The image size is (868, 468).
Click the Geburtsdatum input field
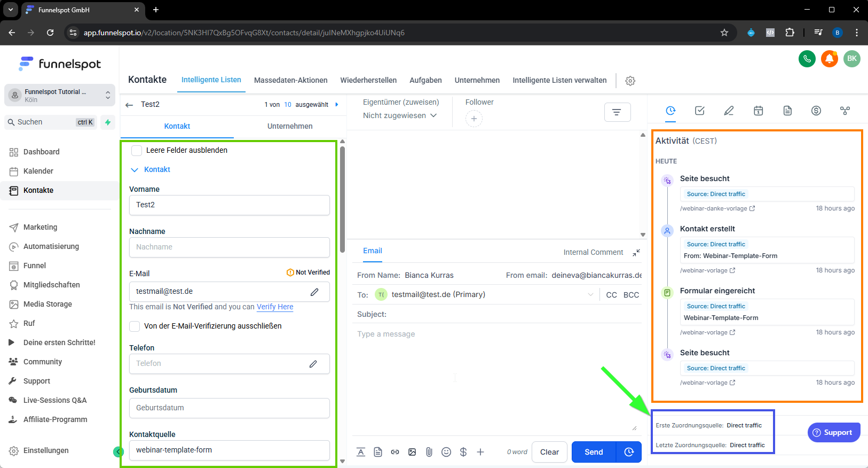pyautogui.click(x=230, y=408)
